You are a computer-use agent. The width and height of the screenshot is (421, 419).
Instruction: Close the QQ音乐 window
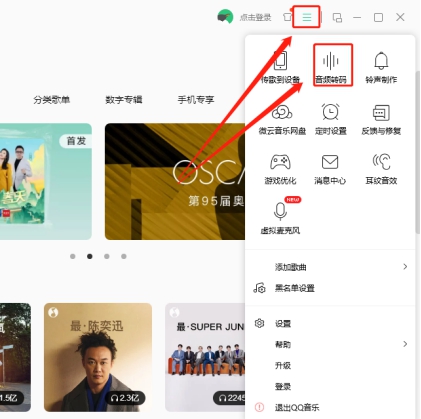tap(400, 17)
